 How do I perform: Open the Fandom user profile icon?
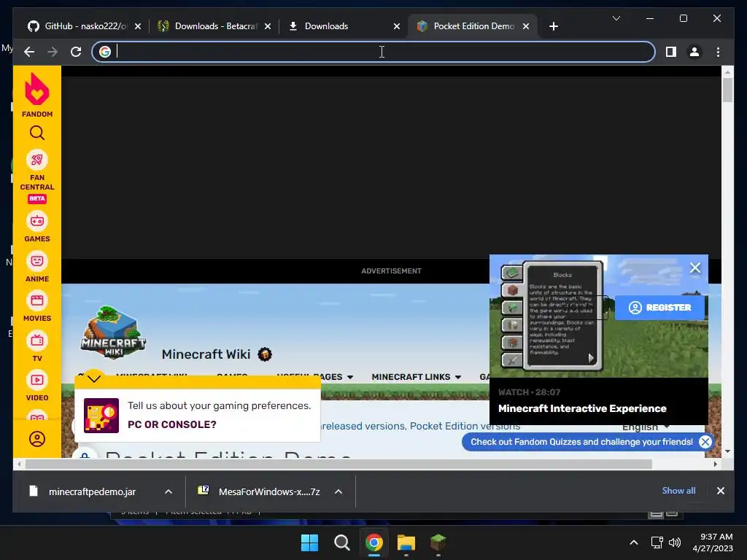pos(36,439)
